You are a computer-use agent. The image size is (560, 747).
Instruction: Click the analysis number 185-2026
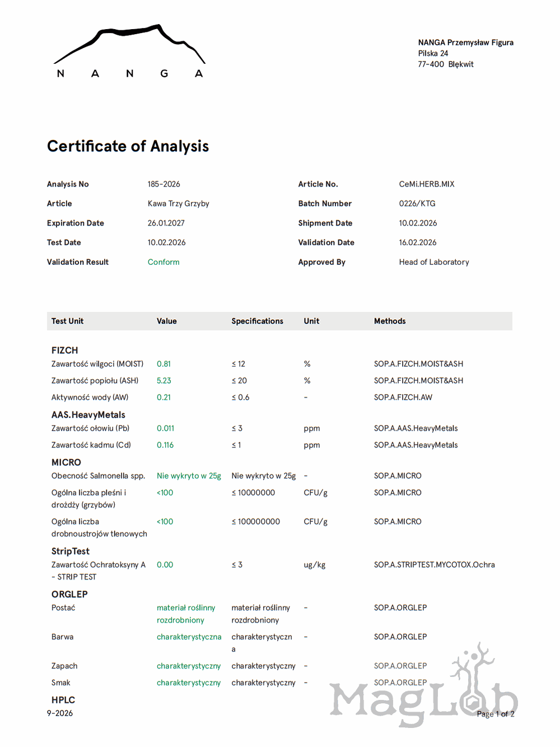click(x=164, y=184)
